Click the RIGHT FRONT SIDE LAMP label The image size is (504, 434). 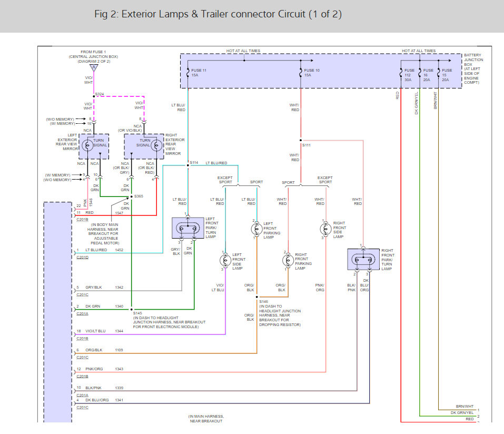340,230
